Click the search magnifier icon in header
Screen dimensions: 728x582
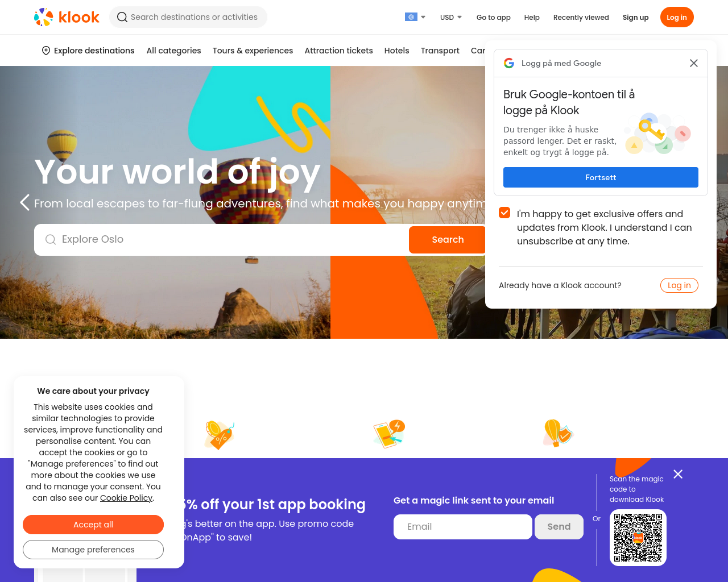[122, 17]
